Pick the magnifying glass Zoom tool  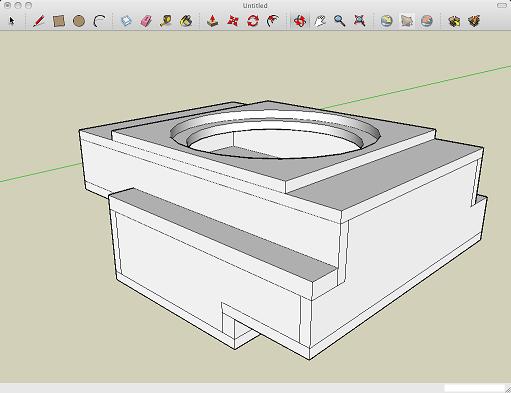pos(340,21)
